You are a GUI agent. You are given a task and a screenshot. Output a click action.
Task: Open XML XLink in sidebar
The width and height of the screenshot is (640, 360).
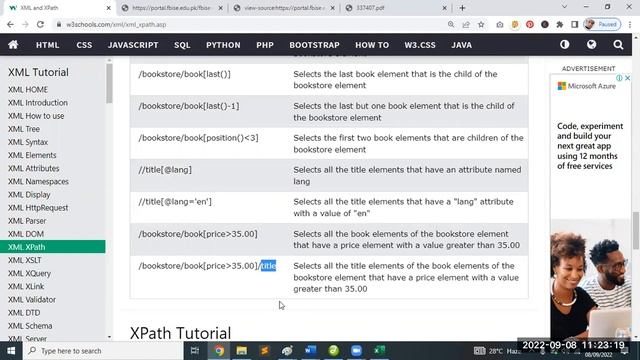click(x=26, y=287)
